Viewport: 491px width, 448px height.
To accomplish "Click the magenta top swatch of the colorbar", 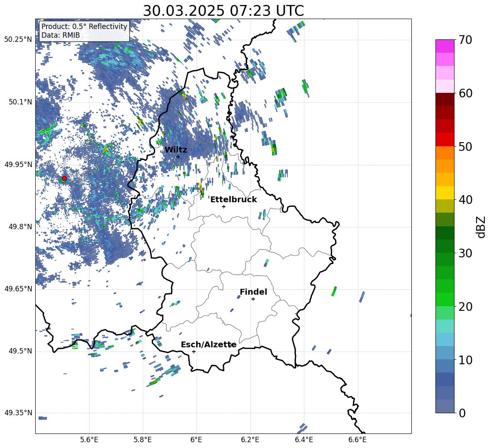I will tap(445, 46).
